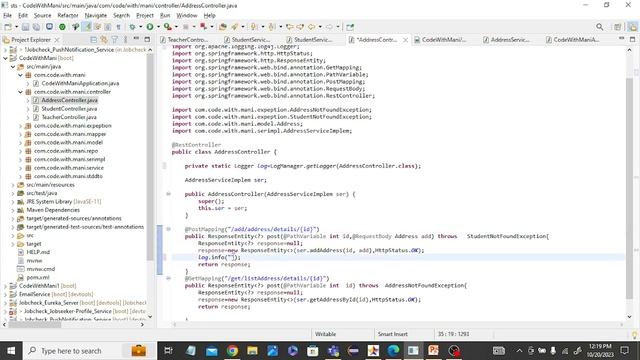640x360 pixels.
Task: Expand the Maven Dependencies node
Action: coord(13,210)
